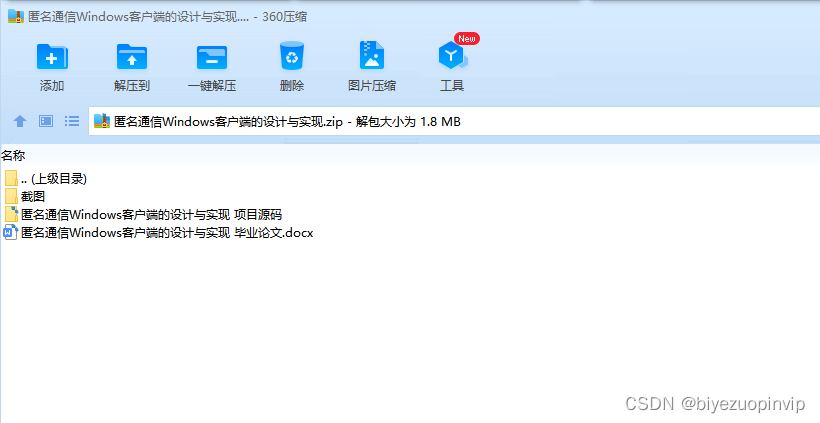Switch to list view icon
820x423 pixels.
coord(72,121)
